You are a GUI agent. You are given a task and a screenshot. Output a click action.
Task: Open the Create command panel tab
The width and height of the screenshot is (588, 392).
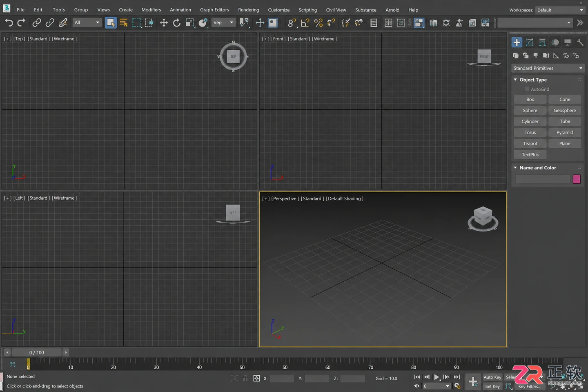[517, 42]
